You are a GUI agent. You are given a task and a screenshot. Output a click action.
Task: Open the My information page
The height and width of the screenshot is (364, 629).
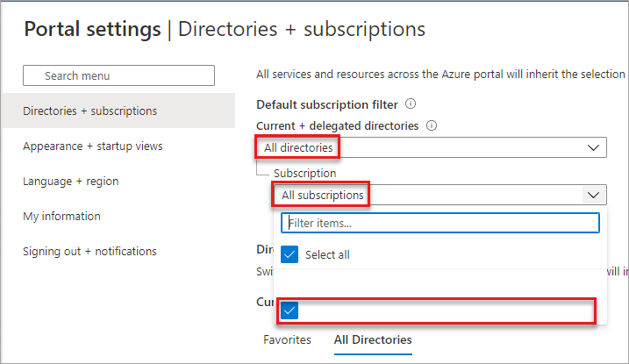(x=61, y=217)
